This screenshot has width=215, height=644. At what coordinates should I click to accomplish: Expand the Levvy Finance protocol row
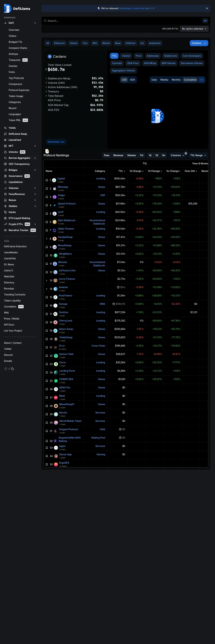pos(47,281)
